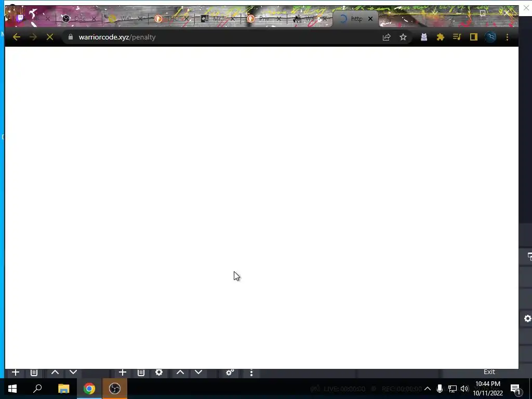Go back using the browser back arrow
Image resolution: width=532 pixels, height=399 pixels.
[16, 37]
